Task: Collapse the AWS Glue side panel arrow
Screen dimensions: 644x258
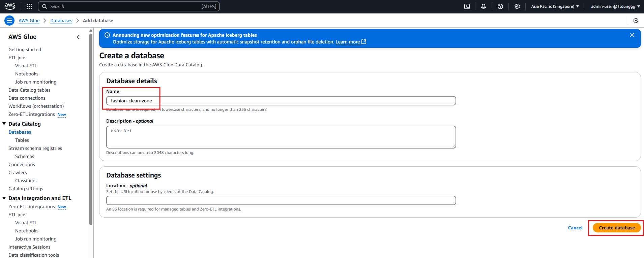Action: coord(78,37)
